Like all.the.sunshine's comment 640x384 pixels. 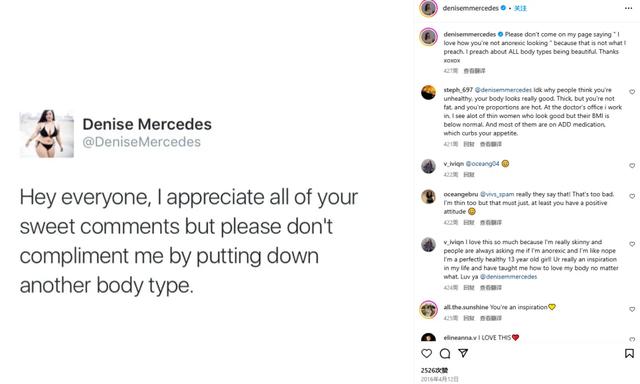coord(632,309)
